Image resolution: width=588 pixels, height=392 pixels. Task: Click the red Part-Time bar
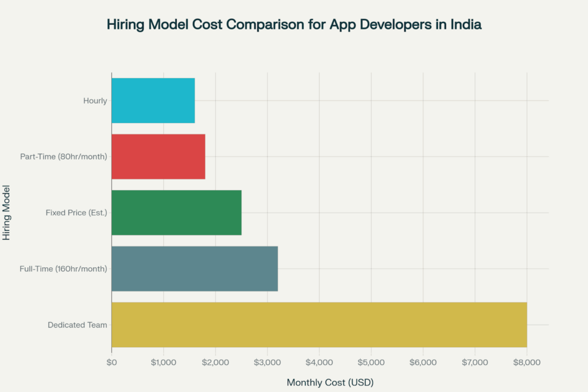158,156
